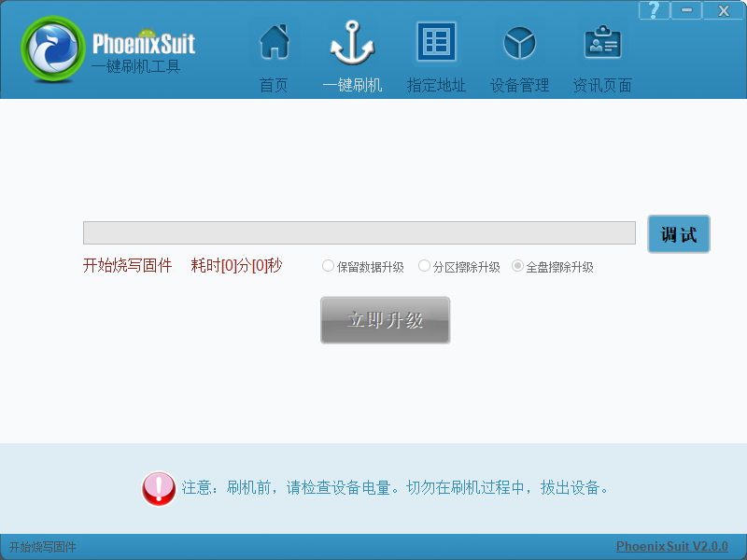Switch to the 一键刷机 tab
The height and width of the screenshot is (560, 747).
coord(352,56)
